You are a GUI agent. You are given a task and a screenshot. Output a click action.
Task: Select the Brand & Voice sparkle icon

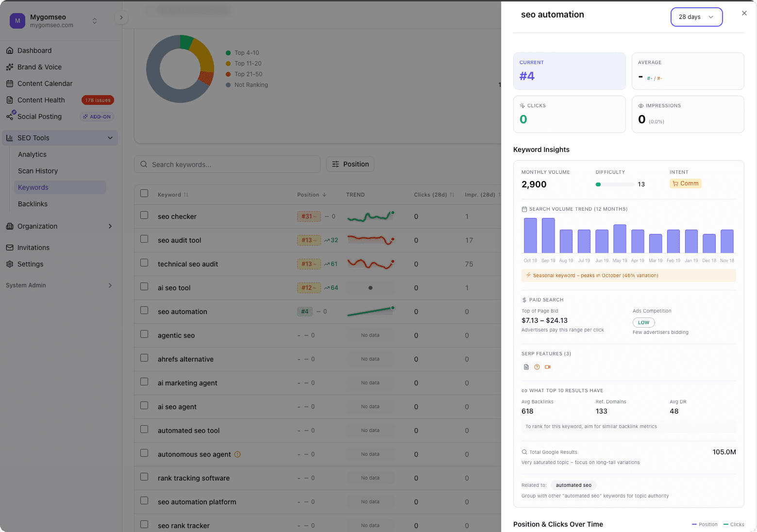[10, 67]
